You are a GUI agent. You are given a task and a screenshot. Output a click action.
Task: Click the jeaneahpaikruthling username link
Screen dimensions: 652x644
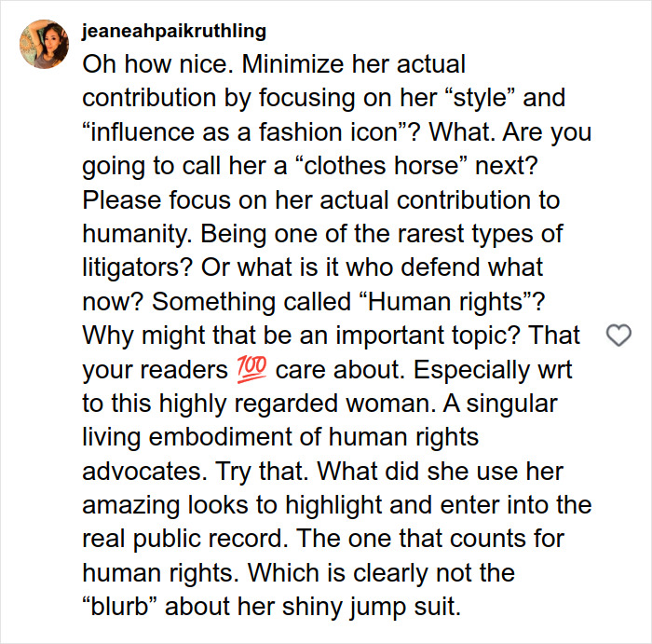[x=174, y=32]
